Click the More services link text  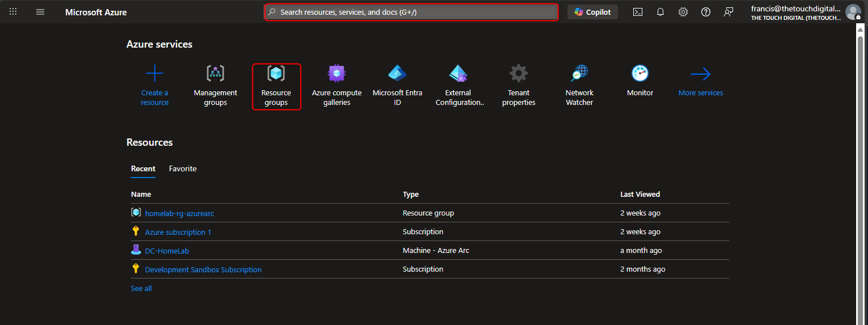coord(701,93)
